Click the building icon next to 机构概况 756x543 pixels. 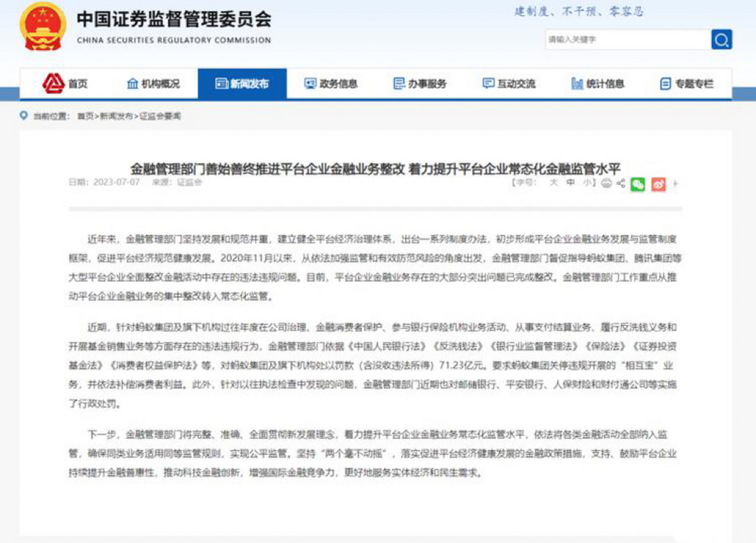(132, 84)
